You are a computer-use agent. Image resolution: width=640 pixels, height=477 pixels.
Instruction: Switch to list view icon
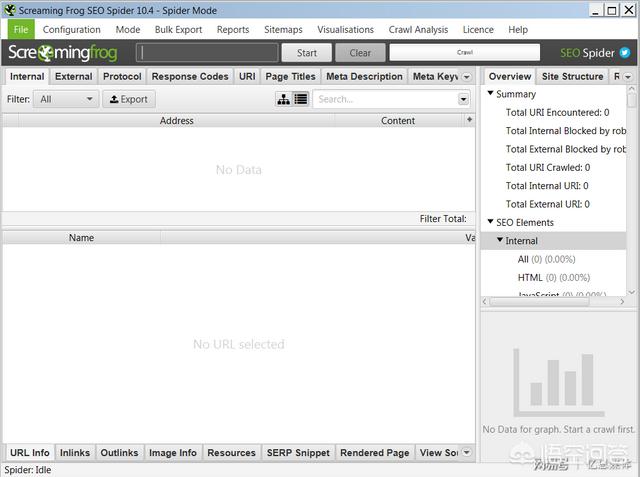click(x=300, y=99)
